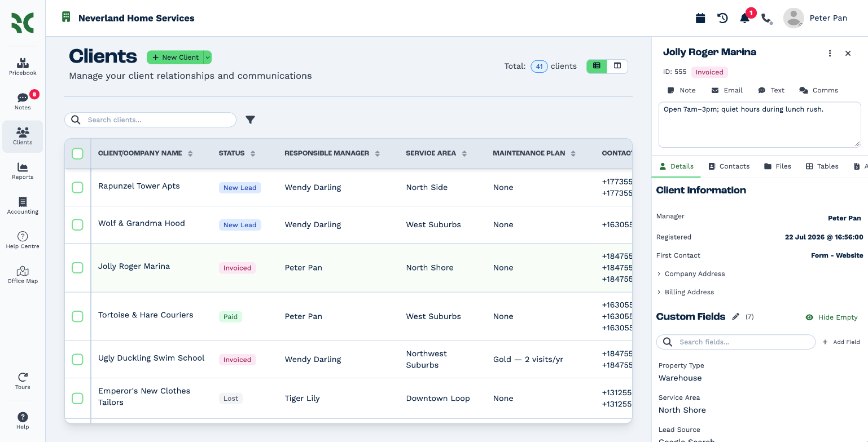Open the client filter funnel
Screen dimensions: 868x442
coord(251,120)
